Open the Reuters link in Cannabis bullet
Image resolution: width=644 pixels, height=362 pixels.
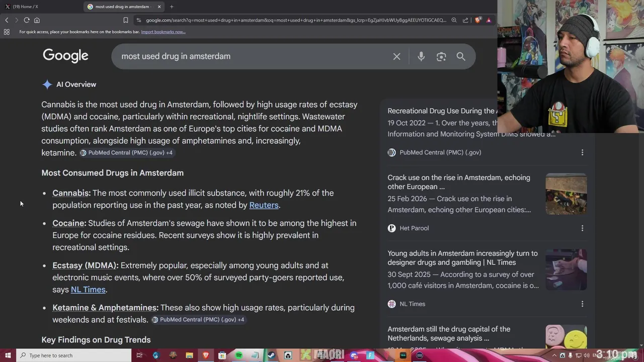[x=264, y=205]
